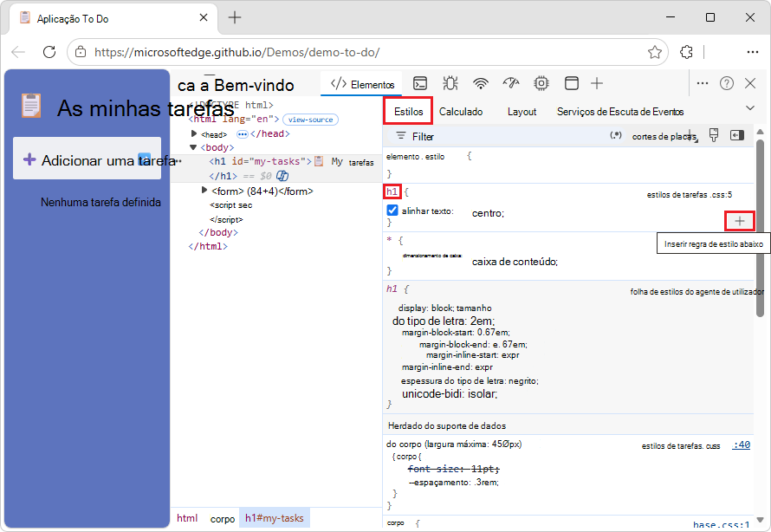Click the h1 selector of the stylesheet rule
This screenshot has width=771, height=532.
click(392, 191)
